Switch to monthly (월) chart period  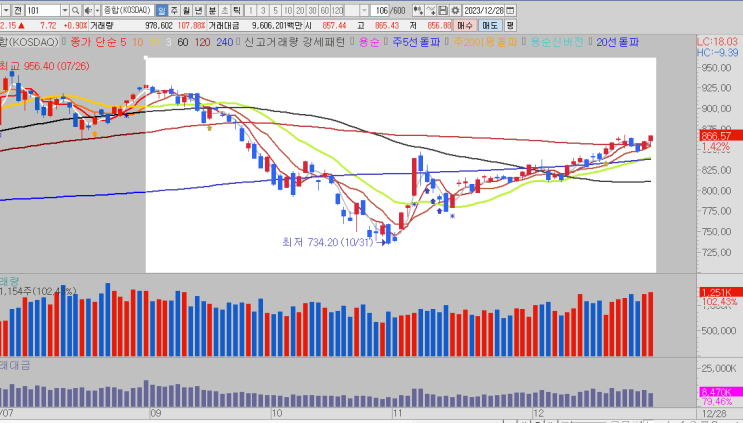[187, 10]
